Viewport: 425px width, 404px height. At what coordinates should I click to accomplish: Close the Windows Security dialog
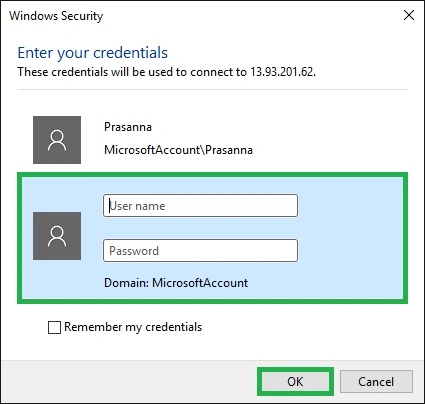coord(409,15)
